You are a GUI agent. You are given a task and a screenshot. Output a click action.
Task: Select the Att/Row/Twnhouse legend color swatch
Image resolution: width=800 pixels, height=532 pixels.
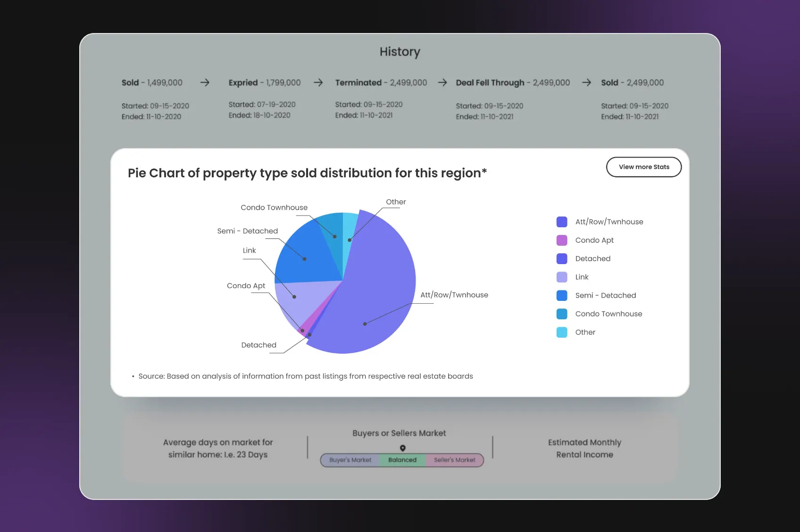[x=562, y=222]
